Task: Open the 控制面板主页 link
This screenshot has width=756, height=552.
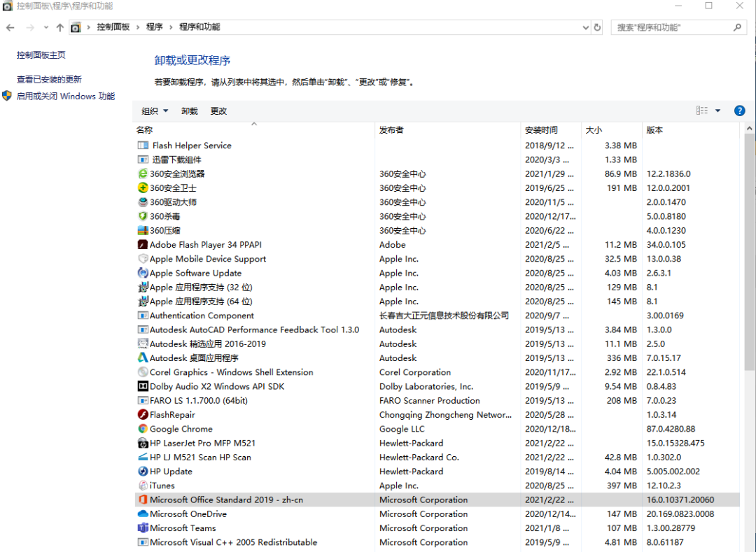Action: coord(41,55)
